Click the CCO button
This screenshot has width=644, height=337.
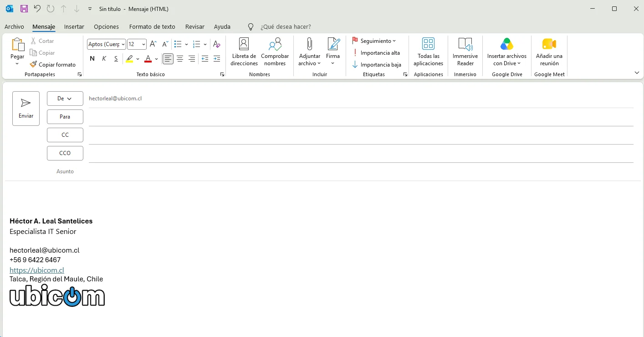tap(65, 153)
